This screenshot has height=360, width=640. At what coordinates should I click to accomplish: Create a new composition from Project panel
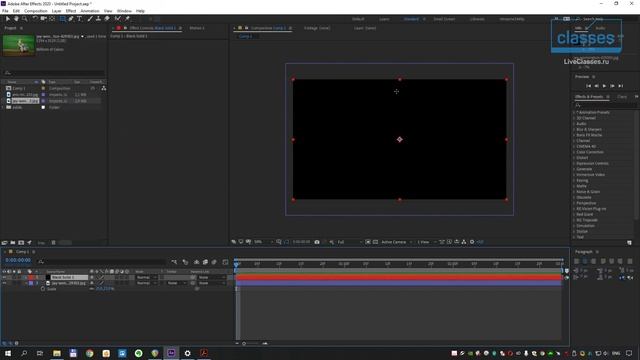[x=21, y=242]
